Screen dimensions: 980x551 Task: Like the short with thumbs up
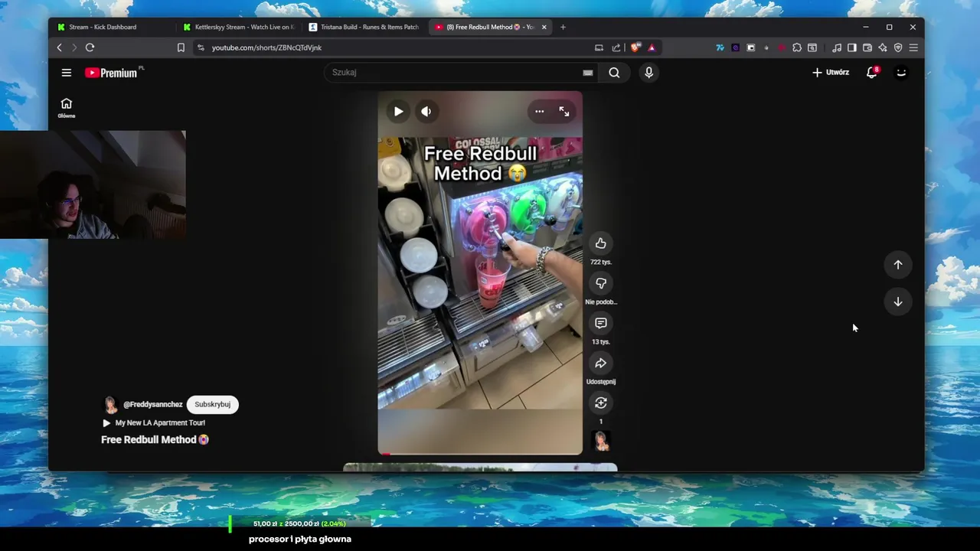pos(601,243)
